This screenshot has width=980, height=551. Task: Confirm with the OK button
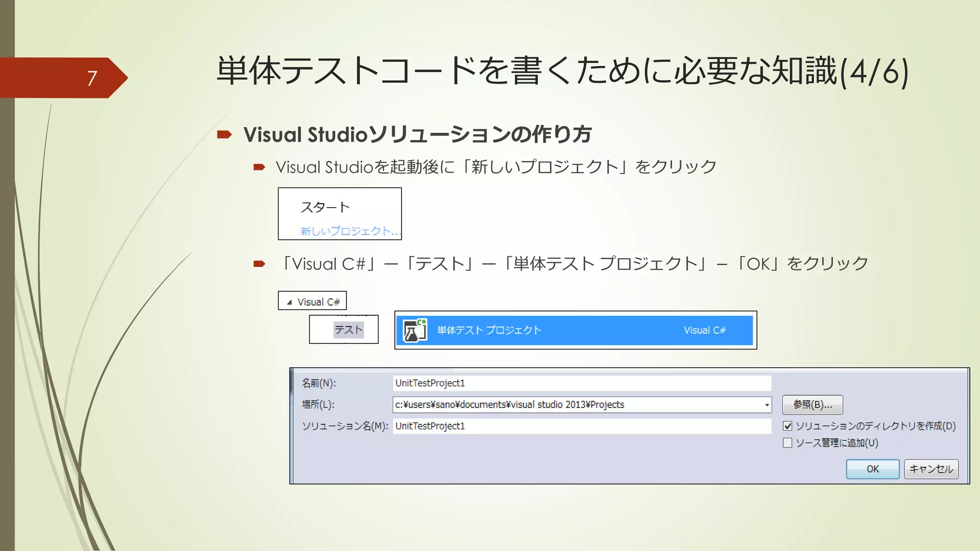(873, 469)
